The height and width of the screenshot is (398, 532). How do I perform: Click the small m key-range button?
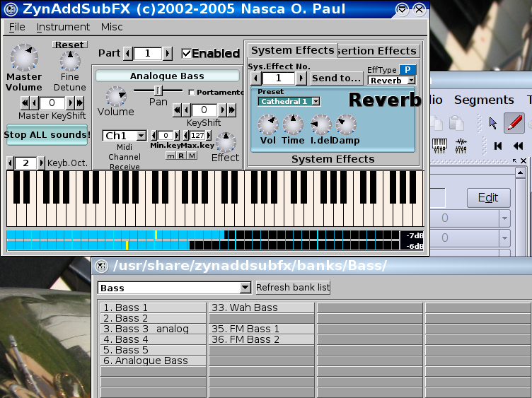point(170,156)
